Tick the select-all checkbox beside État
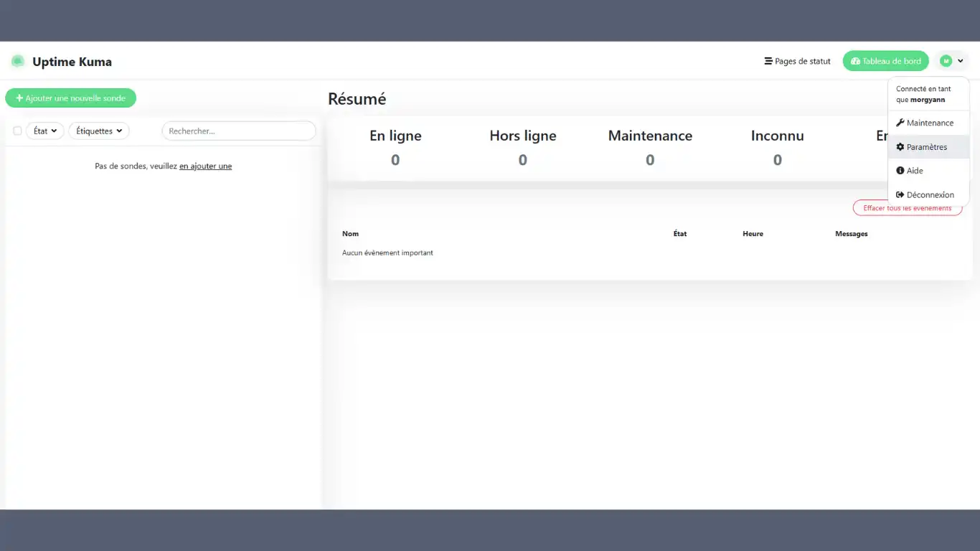Image resolution: width=980 pixels, height=551 pixels. [18, 131]
